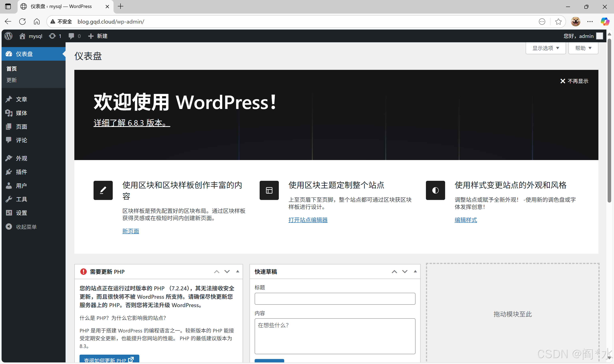Screen dimensions: 614x364
Task: Toggle the 需要更新 PHP panel collapse triangle
Action: tap(237, 272)
